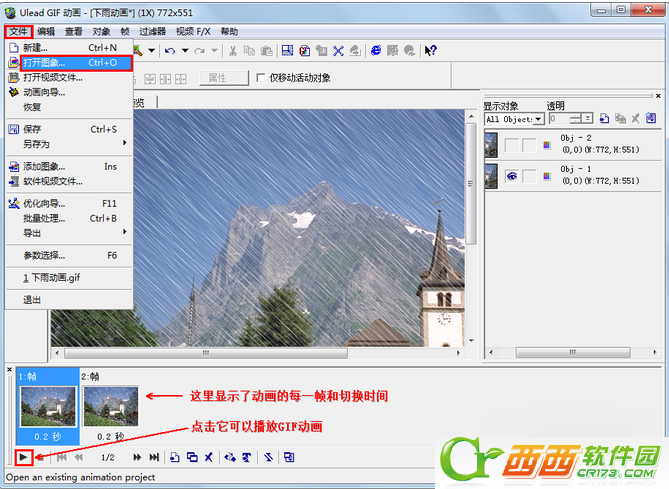
Task: Click the cut scissors icon
Action: click(x=233, y=51)
